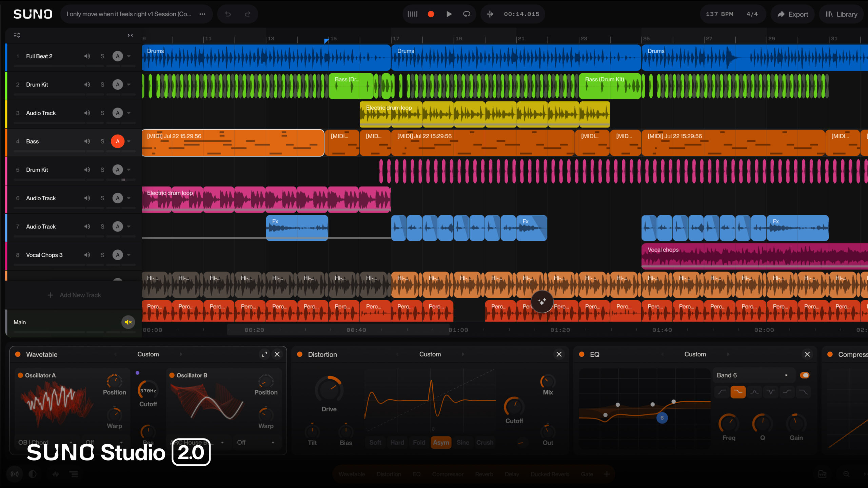Toggle the EQ Band 6 enable switch
This screenshot has width=868, height=488.
805,375
